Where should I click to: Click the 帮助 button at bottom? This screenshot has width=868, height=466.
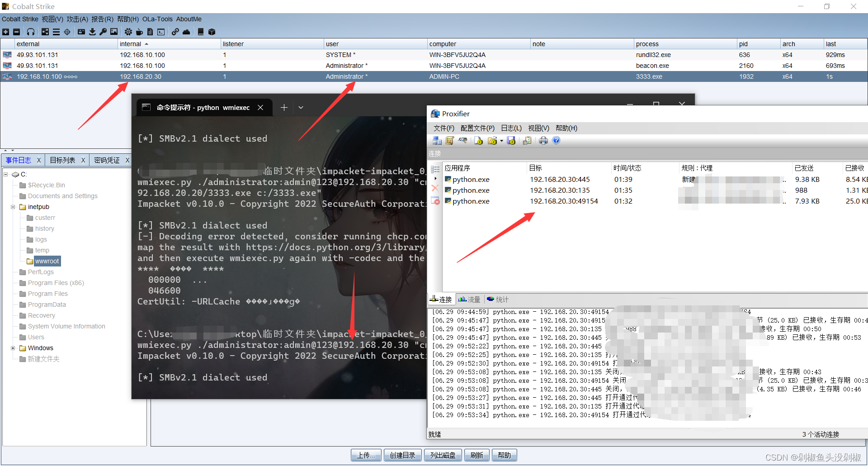pos(504,455)
